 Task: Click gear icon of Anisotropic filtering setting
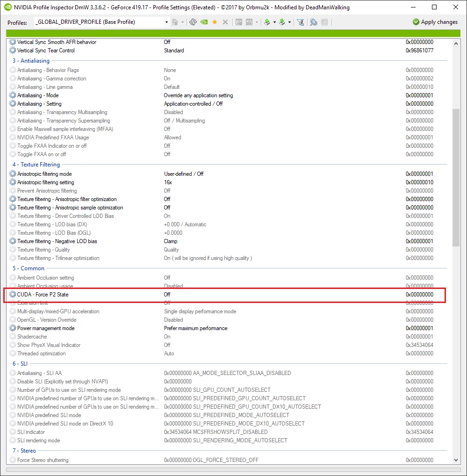[13, 182]
